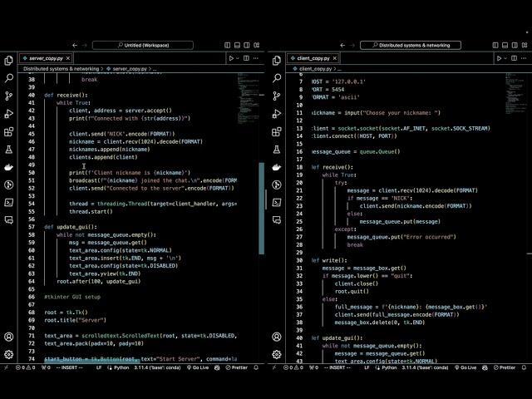Open Accounts icon in right window
Screen dimensions: 532x399
click(276, 337)
